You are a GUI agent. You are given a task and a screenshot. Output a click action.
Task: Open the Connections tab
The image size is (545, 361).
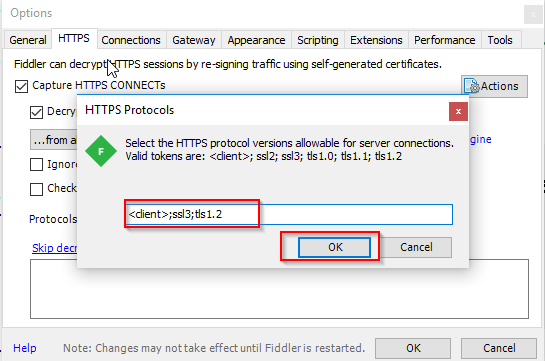(131, 40)
